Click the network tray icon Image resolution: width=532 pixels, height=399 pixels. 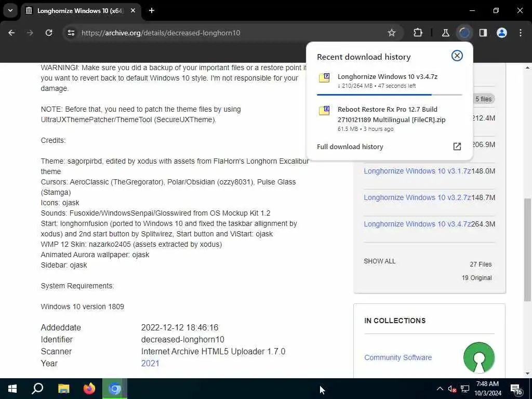(x=465, y=389)
